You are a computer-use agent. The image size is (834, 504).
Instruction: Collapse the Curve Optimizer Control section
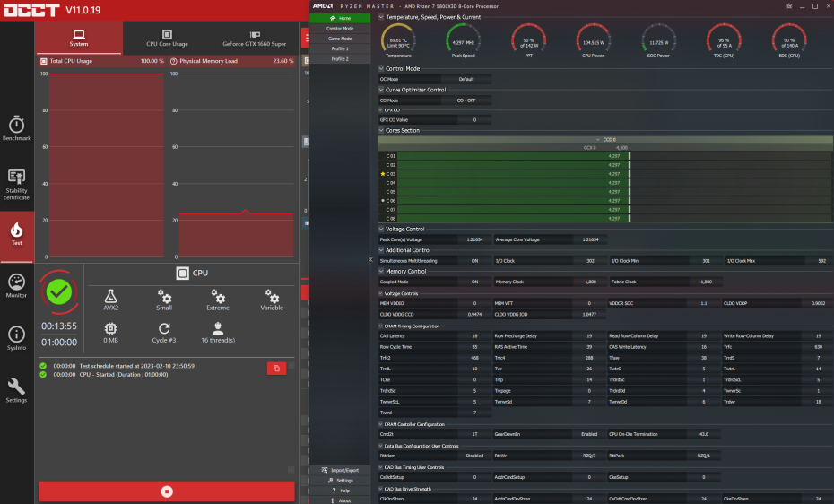pyautogui.click(x=381, y=90)
